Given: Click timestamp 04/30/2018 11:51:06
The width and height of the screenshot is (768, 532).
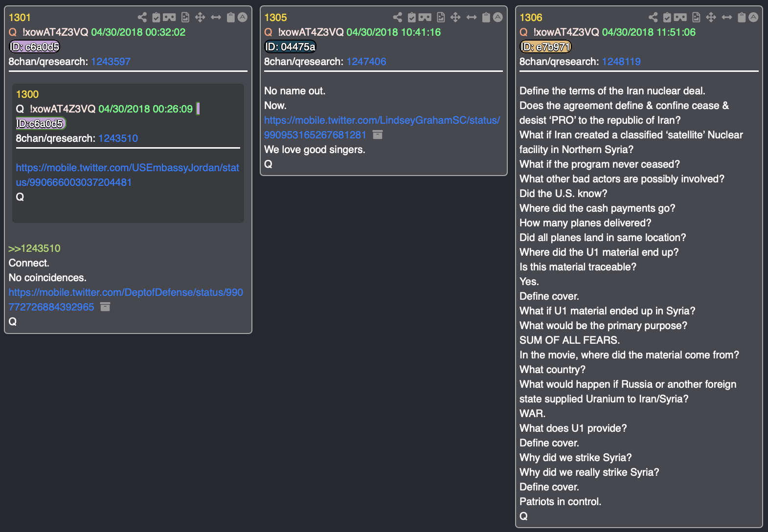Looking at the screenshot, I should tap(649, 32).
